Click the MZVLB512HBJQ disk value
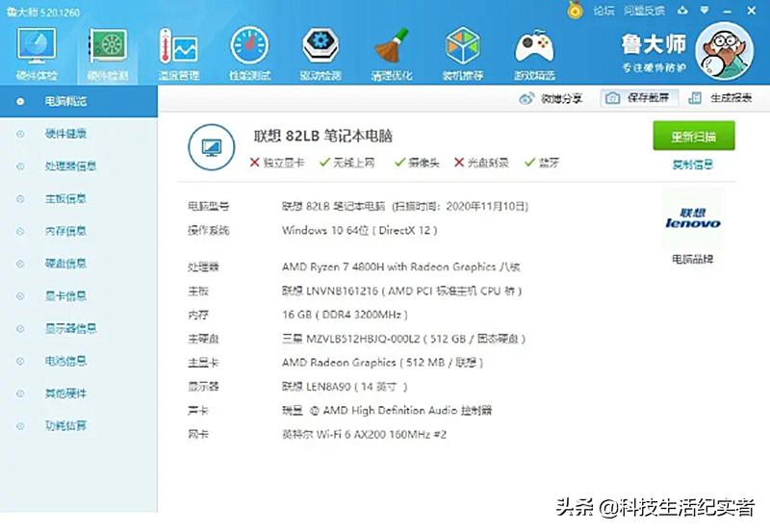 (403, 339)
